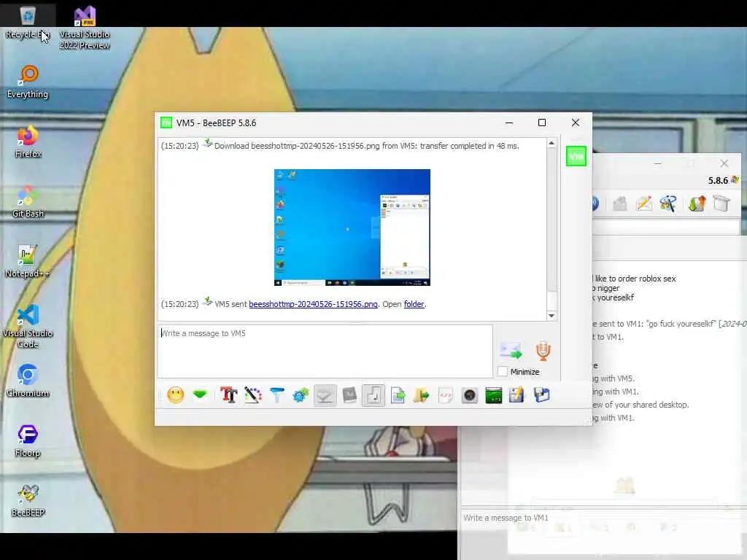Select the Floorp desktop shortcut

tap(28, 441)
